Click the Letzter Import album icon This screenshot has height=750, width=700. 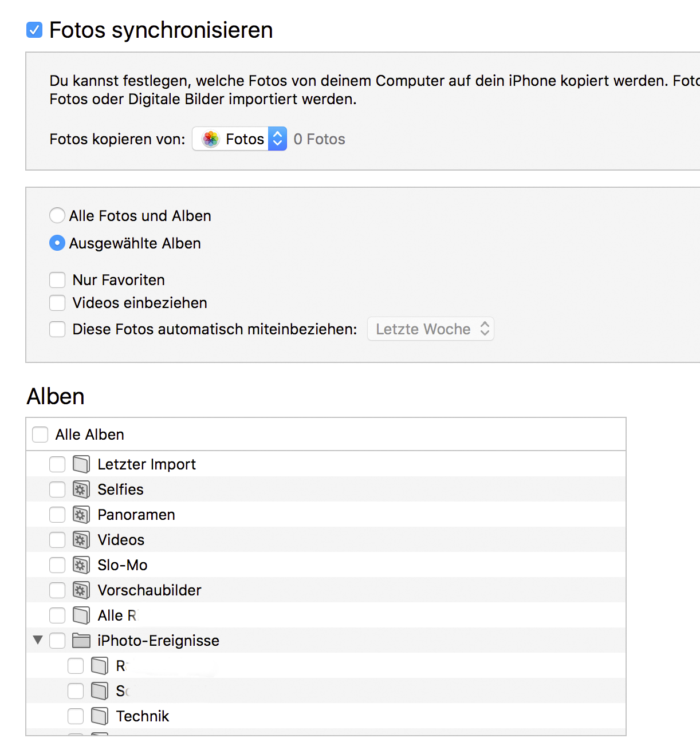point(81,464)
